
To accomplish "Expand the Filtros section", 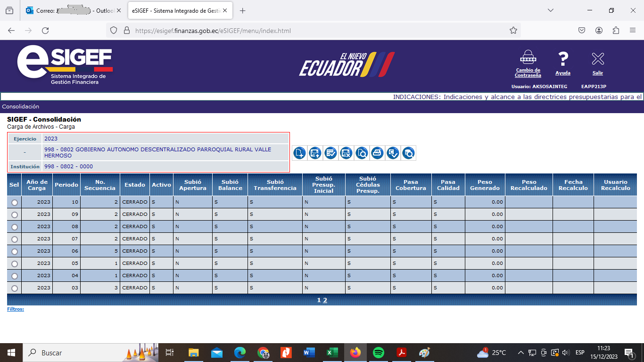I will [x=16, y=309].
